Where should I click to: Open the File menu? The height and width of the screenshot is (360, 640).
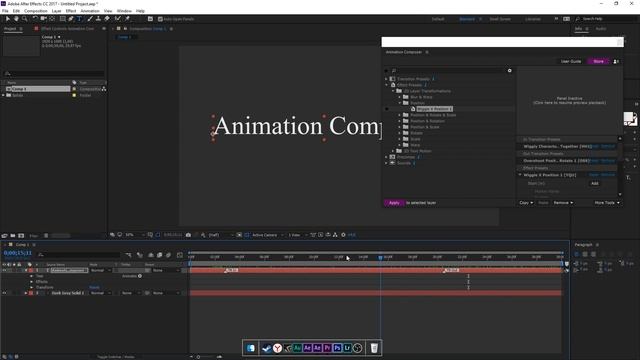[5, 11]
